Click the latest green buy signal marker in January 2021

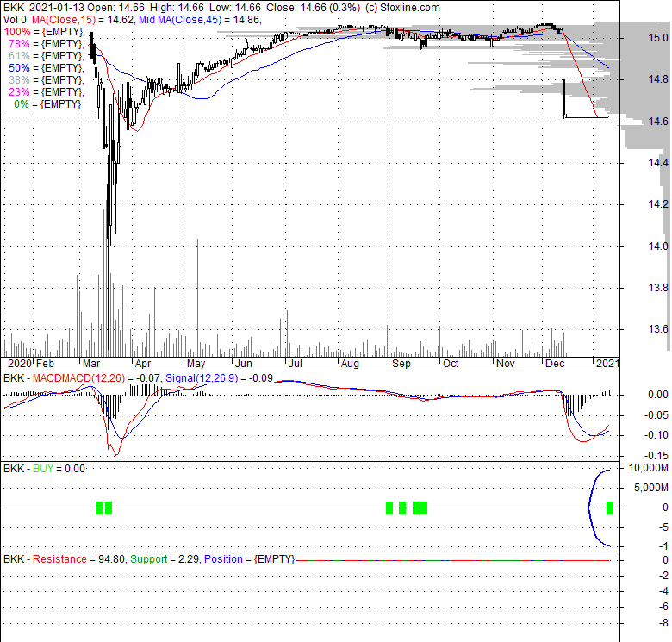(610, 508)
